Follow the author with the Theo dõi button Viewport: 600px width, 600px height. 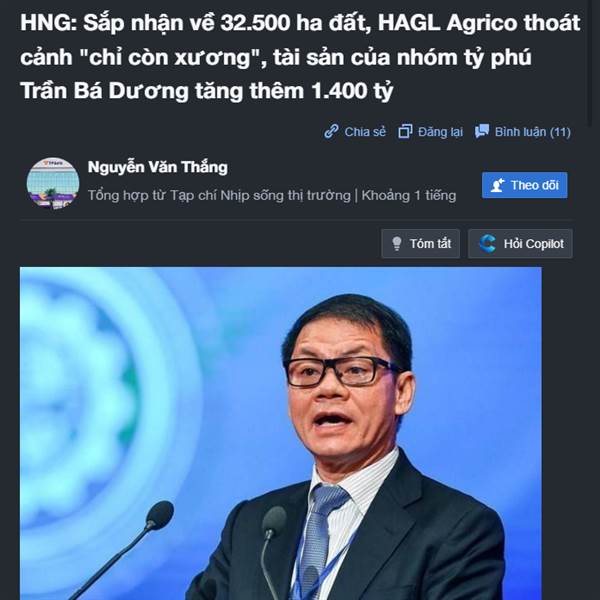(x=525, y=185)
